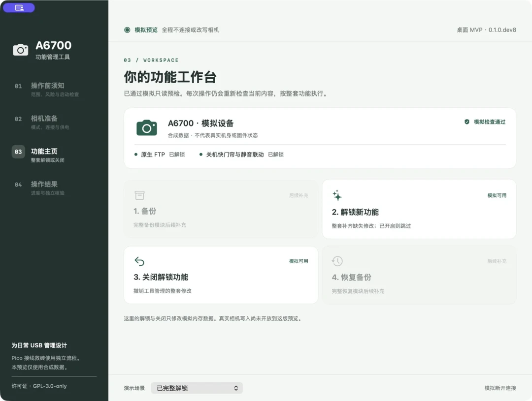The width and height of the screenshot is (532, 401).
Task: Click the disabled 4. 恢复备份 card
Action: [419, 275]
